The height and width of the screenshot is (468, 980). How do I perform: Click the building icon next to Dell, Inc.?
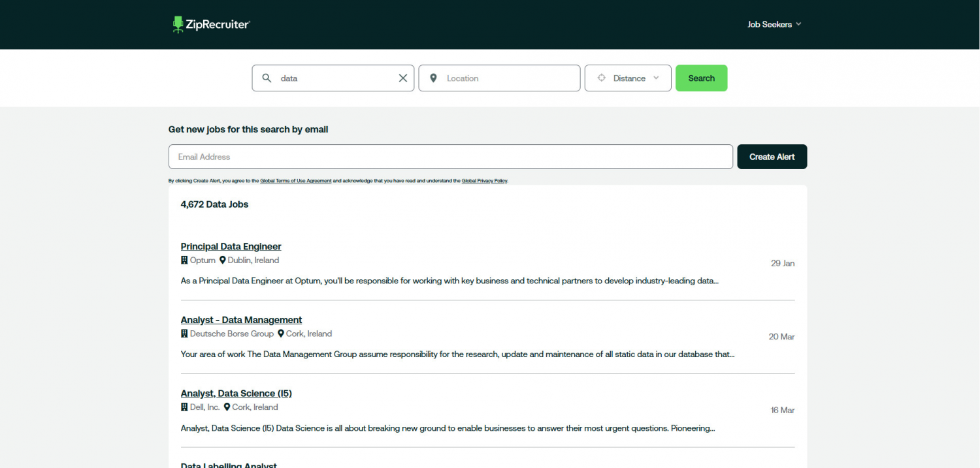tap(184, 407)
